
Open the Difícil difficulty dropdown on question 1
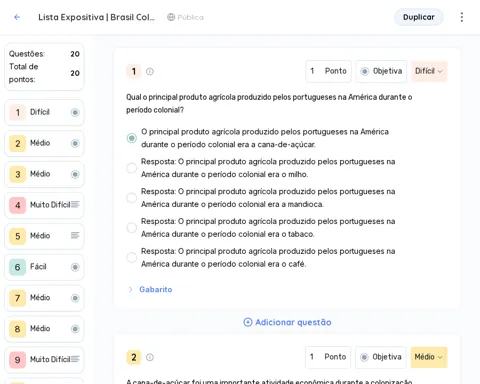tap(429, 71)
